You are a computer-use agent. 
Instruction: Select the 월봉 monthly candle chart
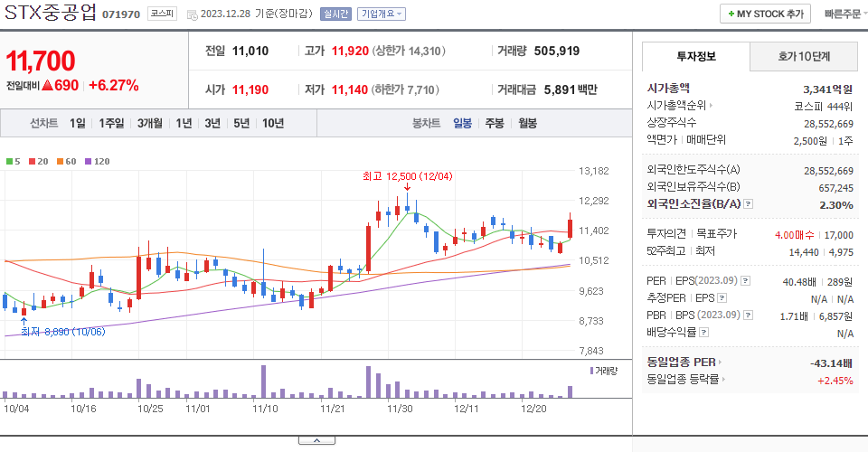tap(527, 123)
